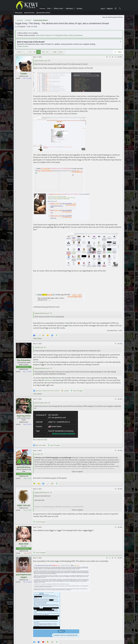Expand the Chat menu dropdown
138x644 pixels.
52,8
